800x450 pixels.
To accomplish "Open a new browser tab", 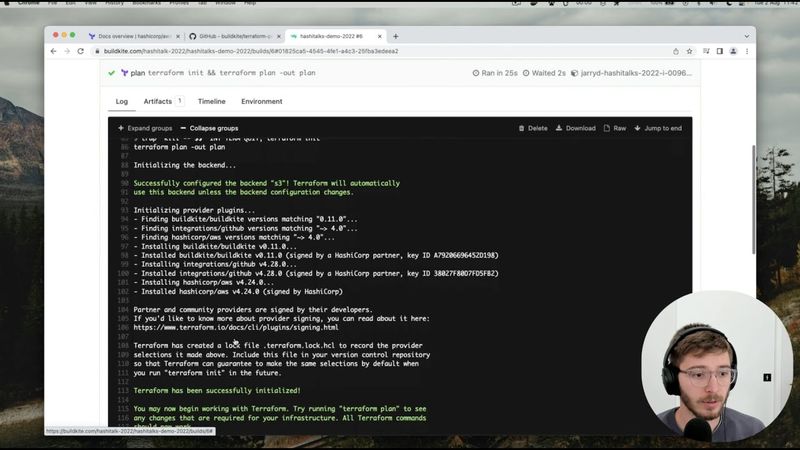I will click(x=395, y=36).
